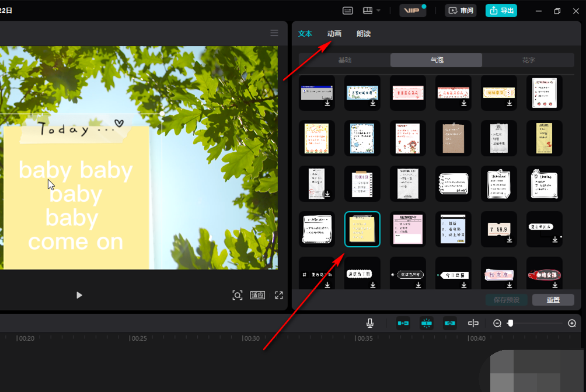Toggle auto snapping on timeline
This screenshot has width=586, height=392.
coord(427,323)
